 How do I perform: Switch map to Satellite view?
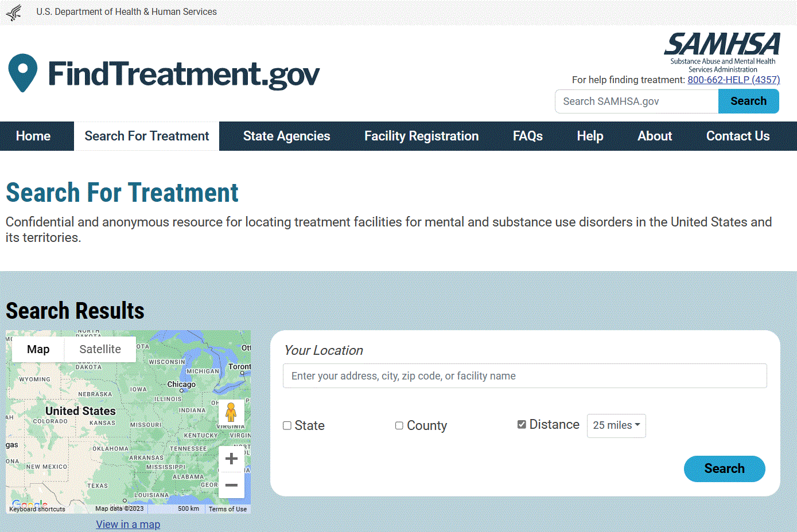[100, 349]
